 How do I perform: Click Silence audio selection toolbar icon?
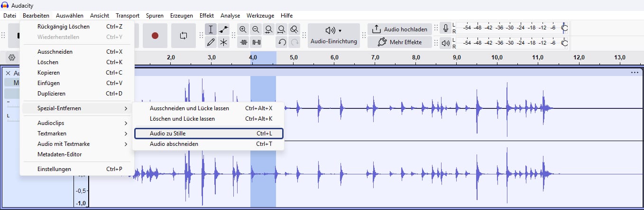coord(256,42)
